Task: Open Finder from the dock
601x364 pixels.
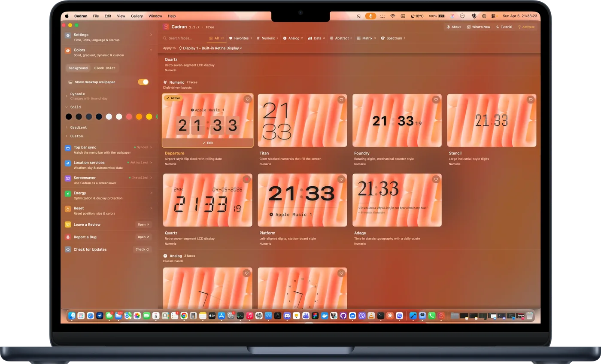Action: point(72,315)
